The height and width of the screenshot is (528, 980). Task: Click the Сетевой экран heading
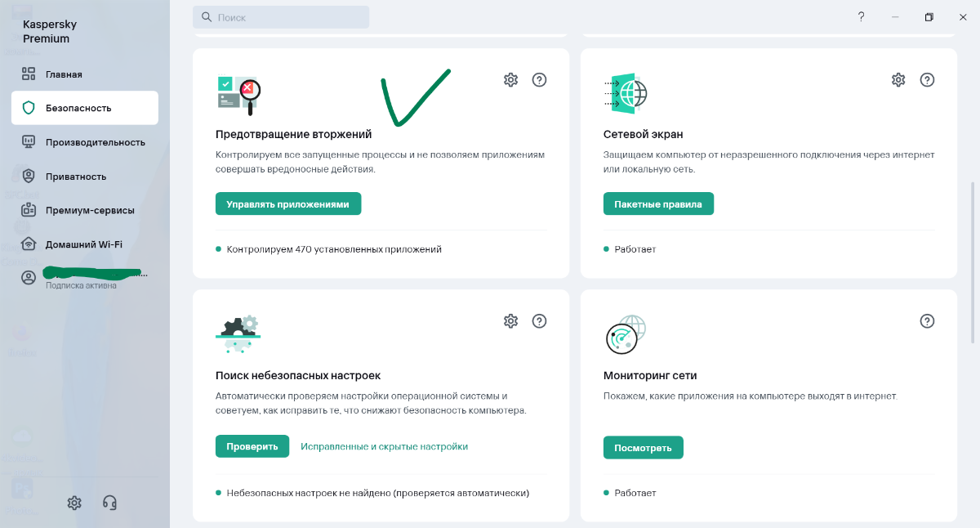point(644,134)
